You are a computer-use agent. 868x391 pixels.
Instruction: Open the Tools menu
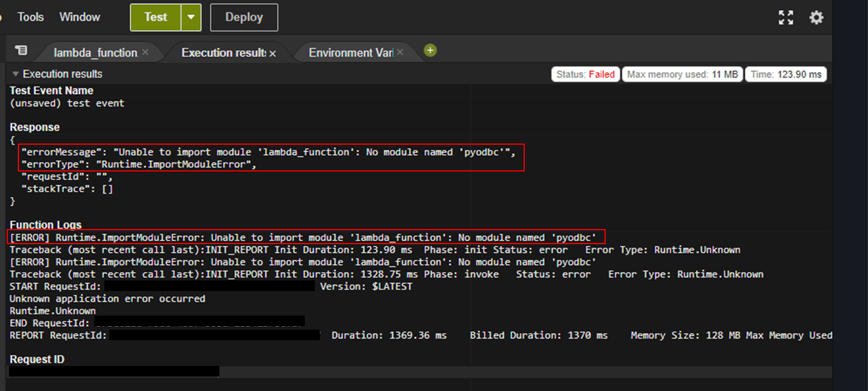[30, 17]
